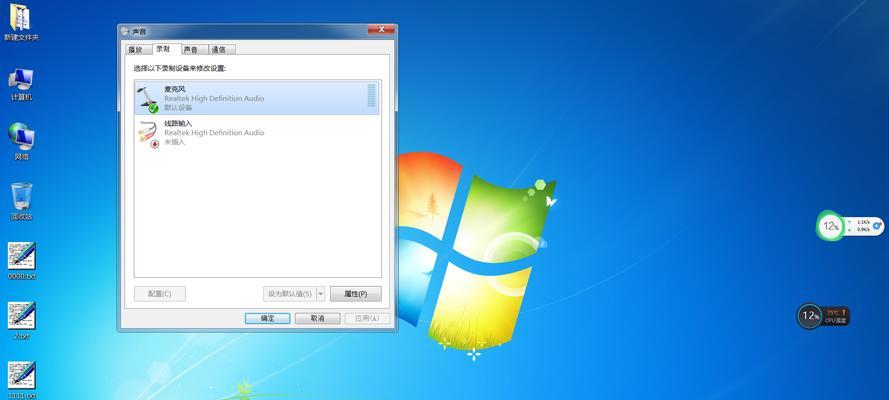Viewport: 889px width, 400px height.
Task: Click the microphone volume level meter
Action: coord(372,96)
